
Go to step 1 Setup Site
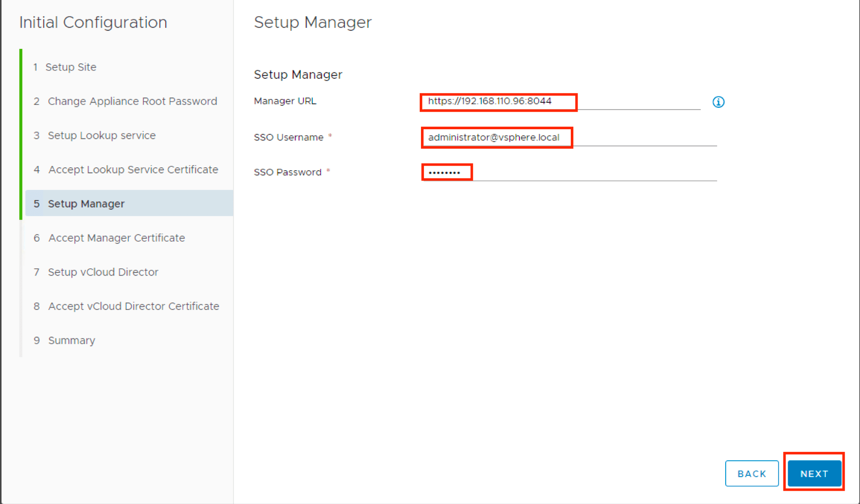pyautogui.click(x=71, y=67)
